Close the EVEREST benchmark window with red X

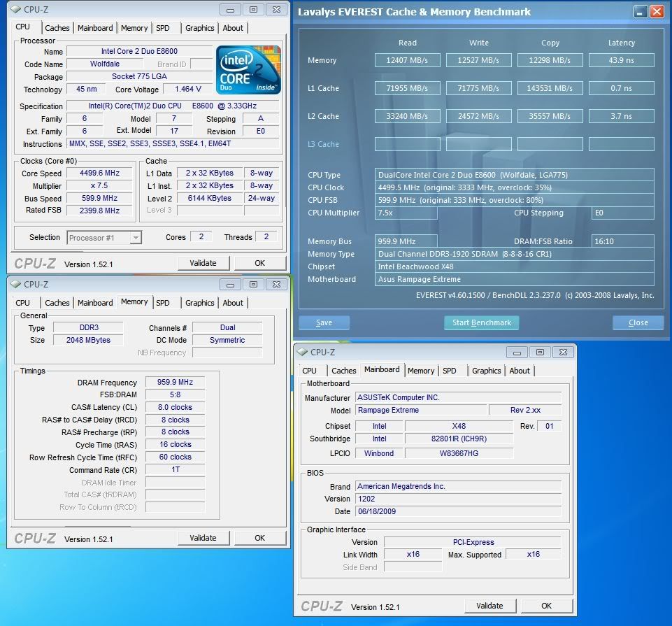(x=657, y=12)
